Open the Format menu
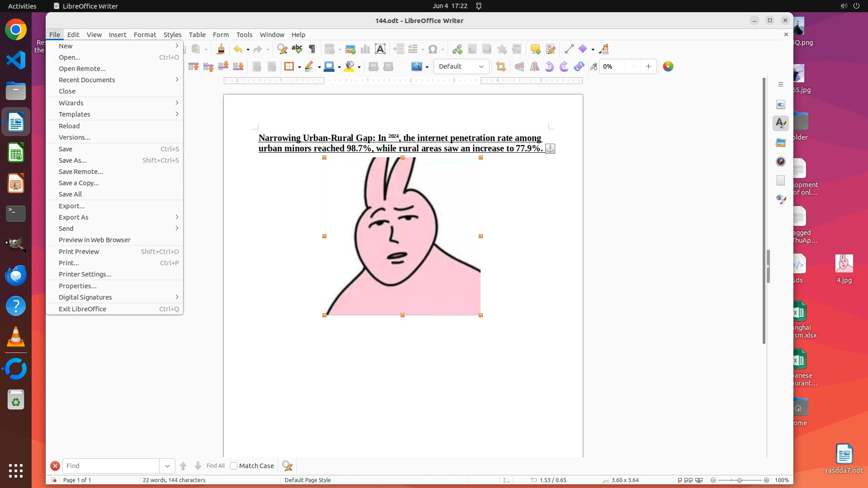This screenshot has height=488, width=868. 145,35
